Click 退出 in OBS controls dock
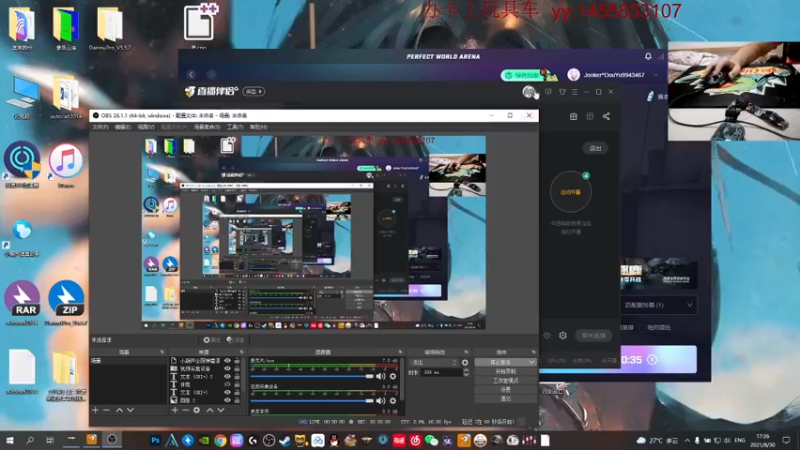 click(x=505, y=398)
